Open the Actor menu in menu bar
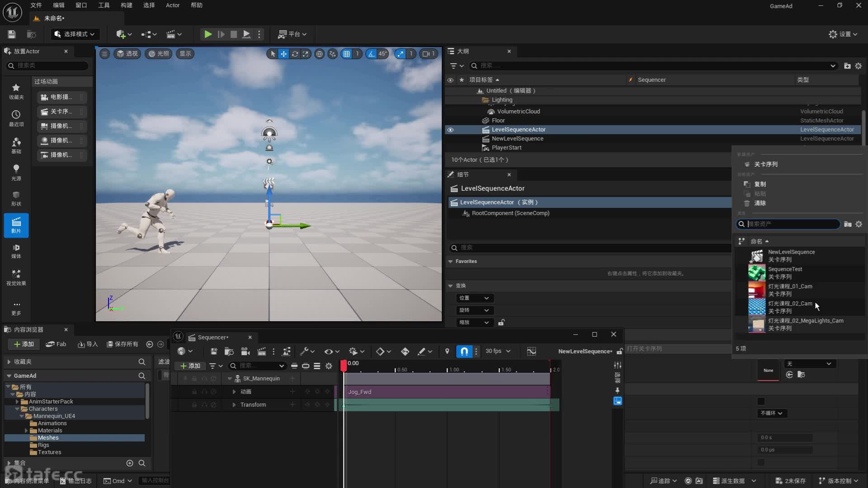The image size is (868, 488). click(x=173, y=5)
